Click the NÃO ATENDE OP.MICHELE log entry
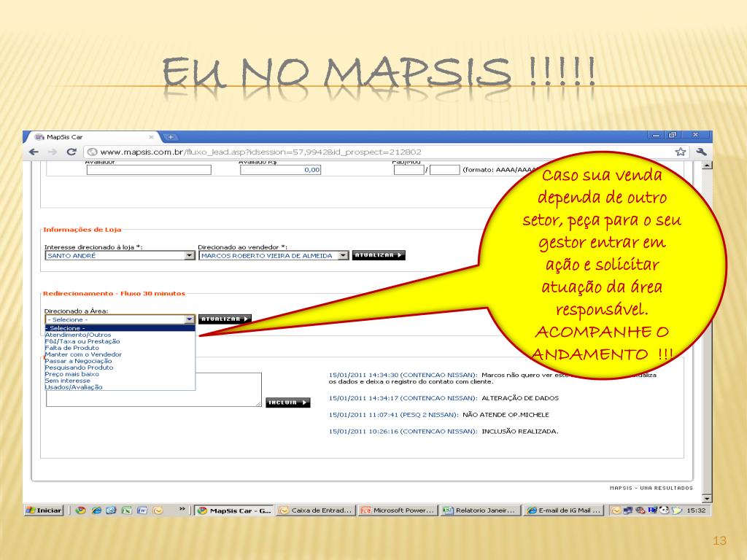747x560 pixels. coord(438,415)
